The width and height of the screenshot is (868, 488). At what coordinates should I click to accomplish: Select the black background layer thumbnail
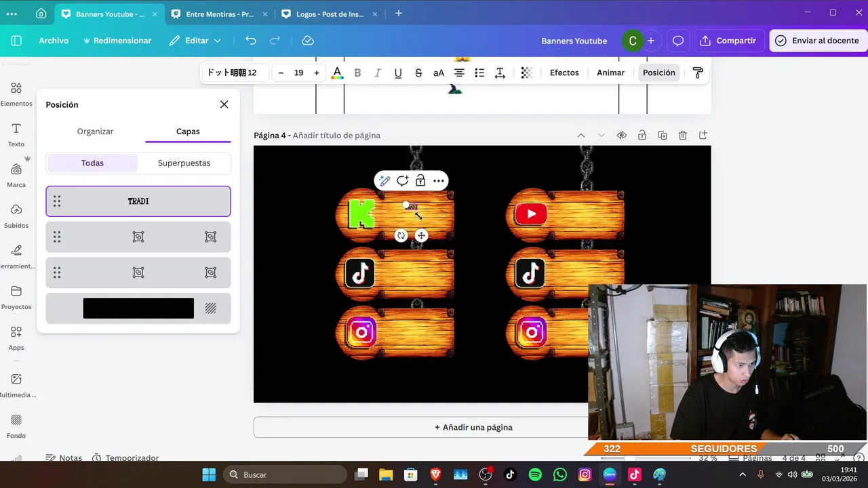pos(138,308)
